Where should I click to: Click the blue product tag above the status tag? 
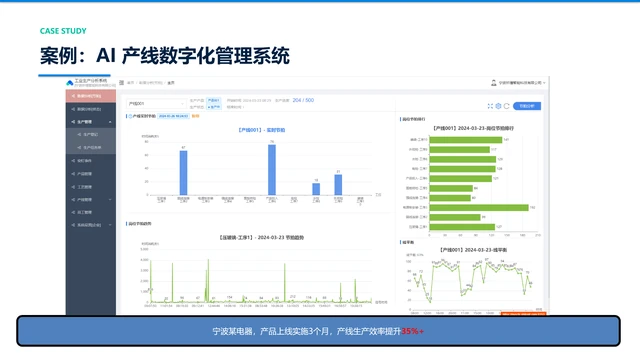pos(213,100)
